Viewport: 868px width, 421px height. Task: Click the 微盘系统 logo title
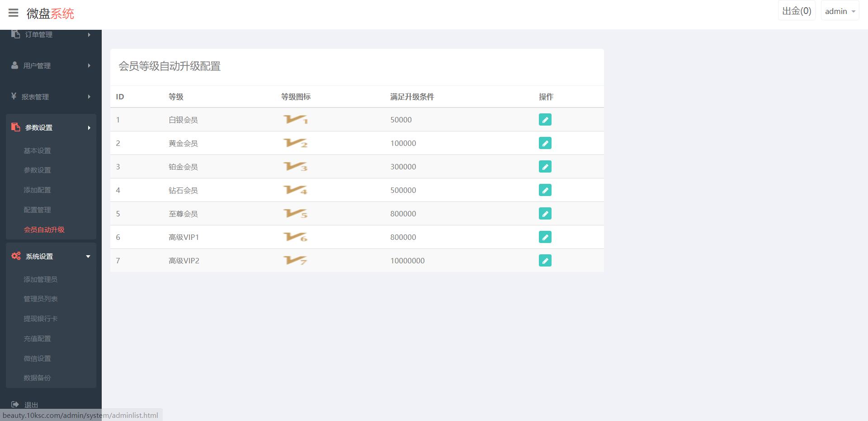coord(50,14)
